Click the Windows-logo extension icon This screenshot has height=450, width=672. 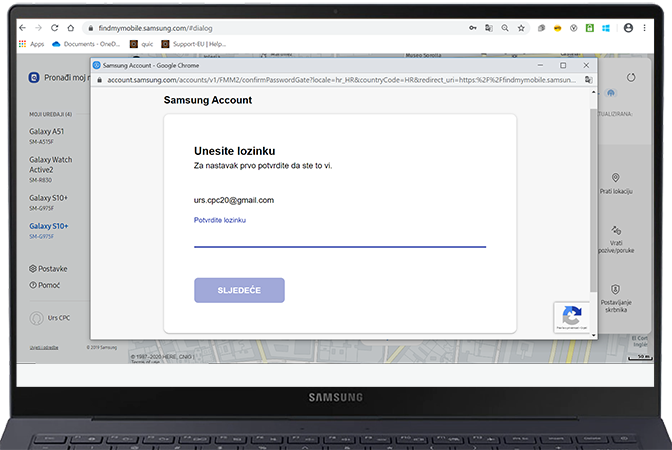pyautogui.click(x=606, y=28)
